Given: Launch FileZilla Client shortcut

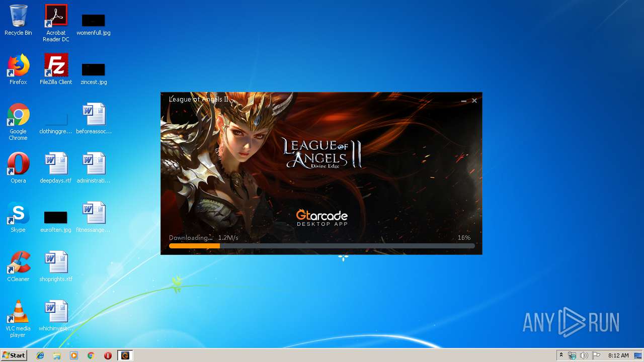Looking at the screenshot, I should pos(56,69).
